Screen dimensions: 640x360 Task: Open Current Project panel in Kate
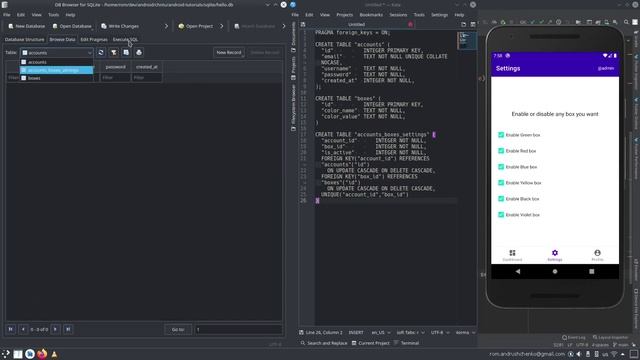(371, 343)
